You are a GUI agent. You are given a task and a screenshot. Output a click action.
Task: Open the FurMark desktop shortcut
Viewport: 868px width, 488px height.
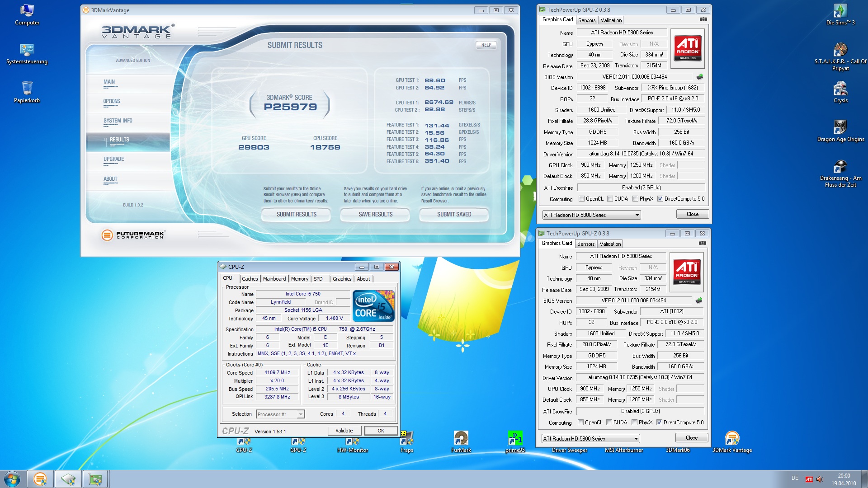point(461,442)
